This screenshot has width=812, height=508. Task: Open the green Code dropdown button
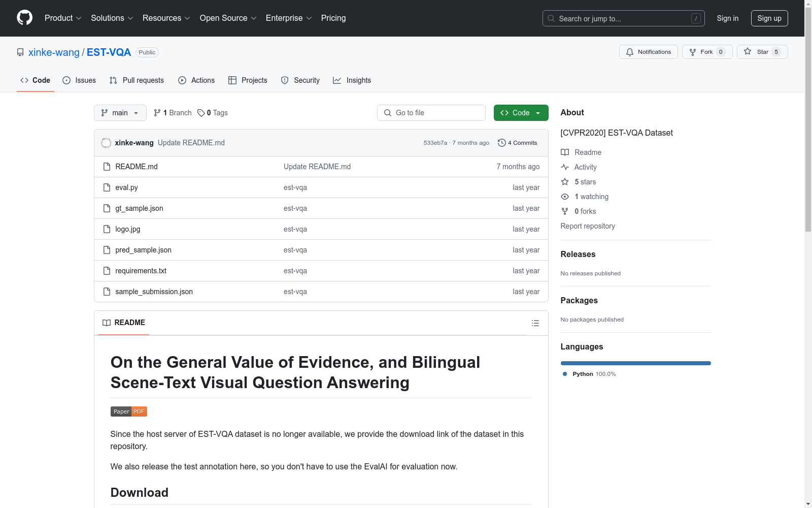coord(521,113)
